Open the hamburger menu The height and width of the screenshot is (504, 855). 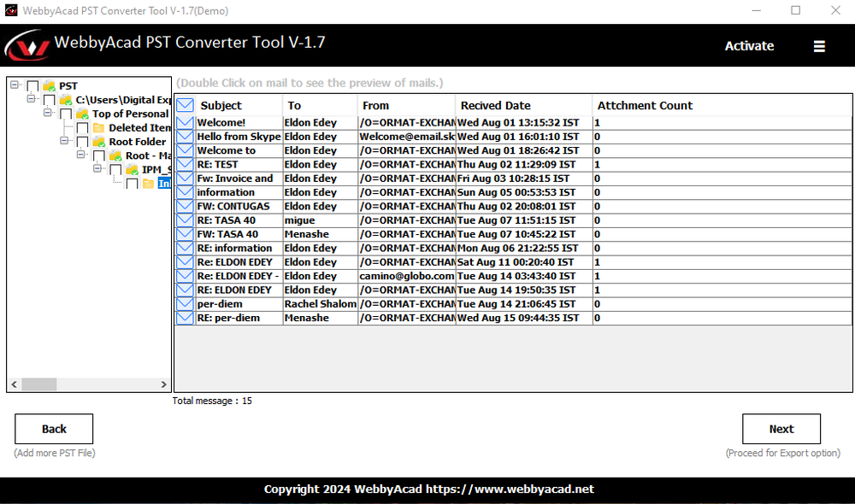(x=819, y=47)
